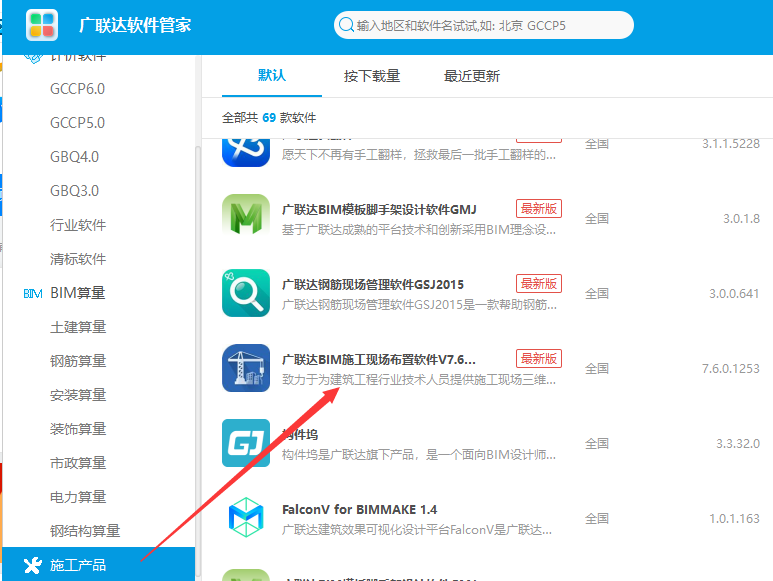Click the GSJ2015 description text
This screenshot has height=581, width=773.
(419, 305)
